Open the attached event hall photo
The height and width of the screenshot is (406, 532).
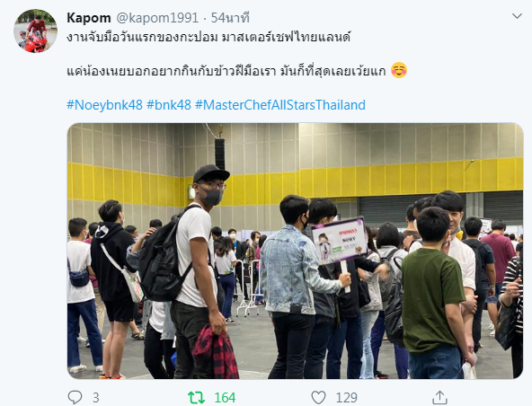pos(295,251)
